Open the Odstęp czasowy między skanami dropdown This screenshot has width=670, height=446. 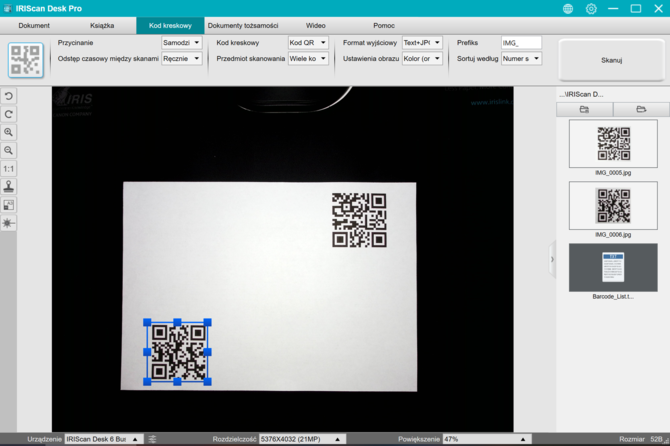pyautogui.click(x=182, y=59)
